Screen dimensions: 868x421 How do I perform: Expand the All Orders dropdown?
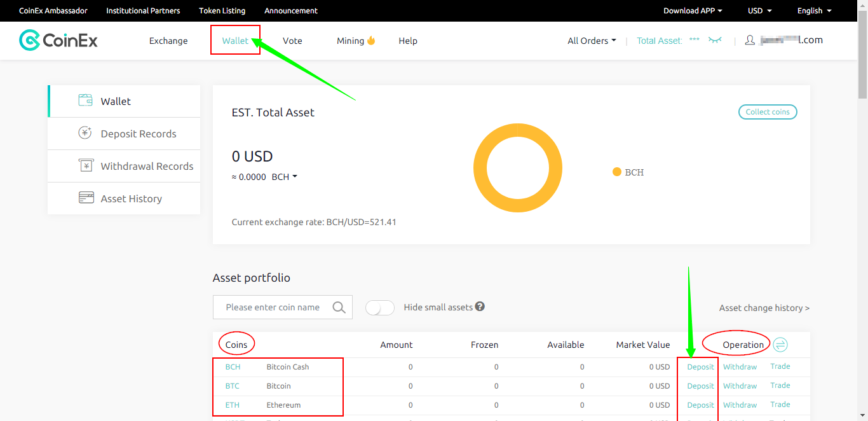(592, 41)
